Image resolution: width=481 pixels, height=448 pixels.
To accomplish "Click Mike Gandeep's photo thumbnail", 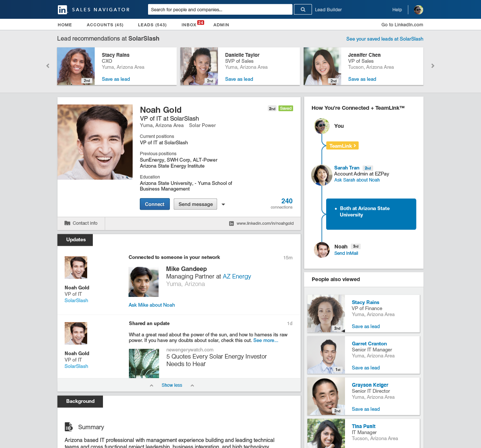I will [x=144, y=282].
